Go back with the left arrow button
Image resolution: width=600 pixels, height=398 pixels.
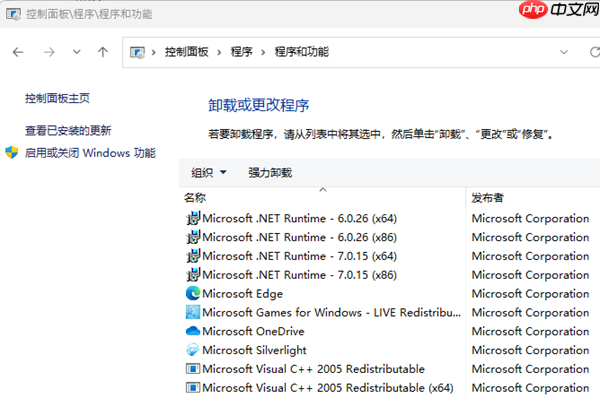coord(18,52)
